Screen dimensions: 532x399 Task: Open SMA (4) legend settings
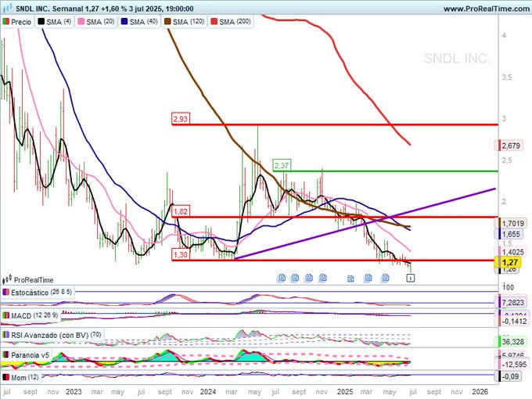54,22
